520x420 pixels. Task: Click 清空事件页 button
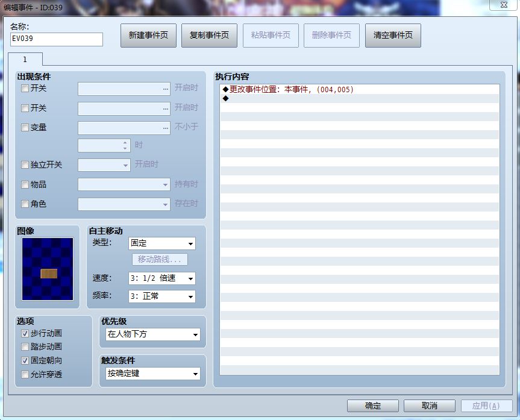pos(393,36)
